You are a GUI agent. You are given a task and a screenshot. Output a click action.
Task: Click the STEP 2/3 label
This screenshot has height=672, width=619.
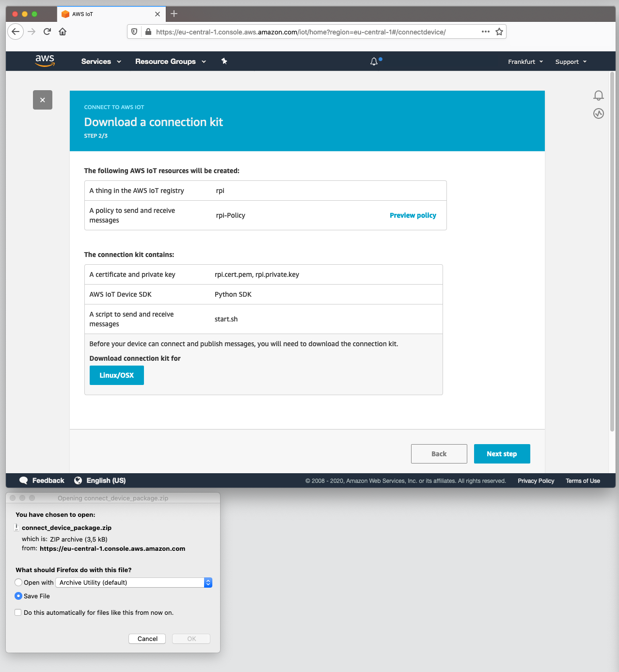click(x=96, y=136)
